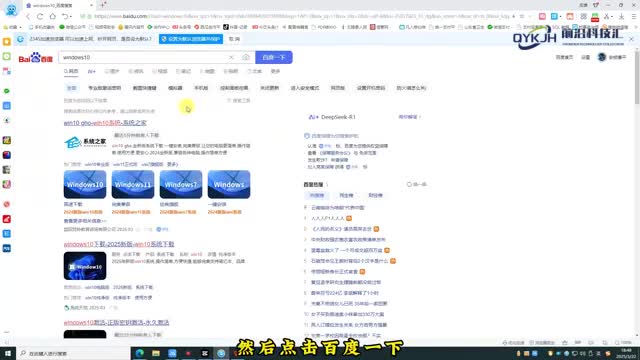640x360 pixels.
Task: Open the extensions grid icon in toolbar
Action: 584,16
